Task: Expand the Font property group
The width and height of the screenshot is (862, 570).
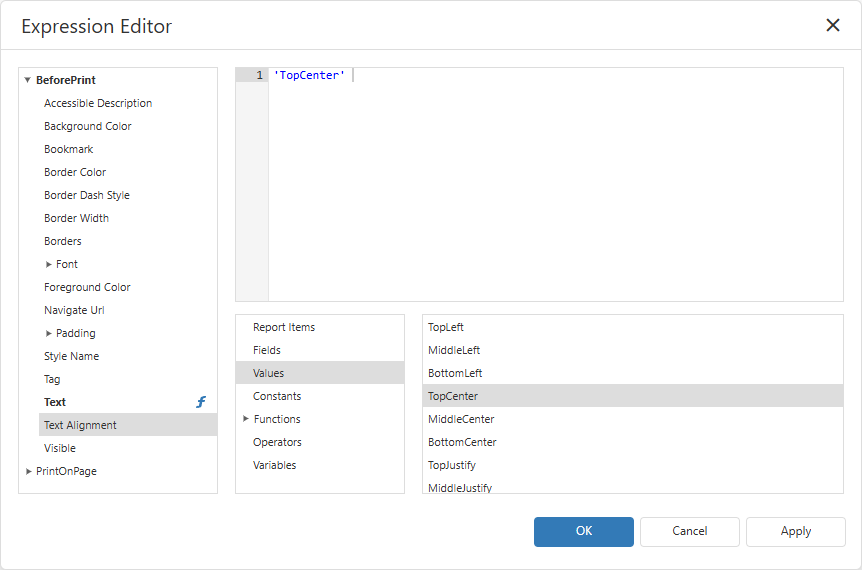Action: pos(48,264)
